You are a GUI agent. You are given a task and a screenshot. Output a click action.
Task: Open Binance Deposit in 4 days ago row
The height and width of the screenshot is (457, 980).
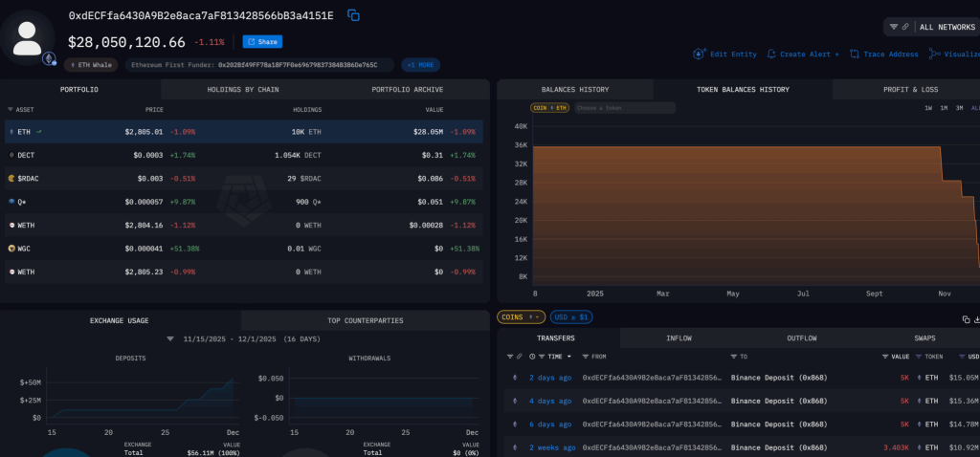pyautogui.click(x=779, y=401)
